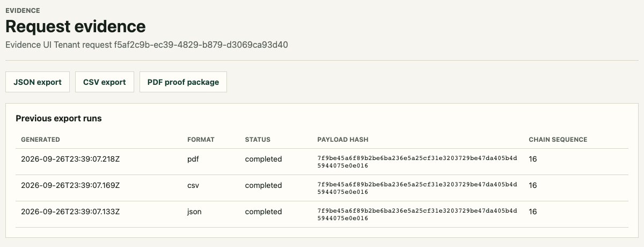Click completed status in the csv row
The height and width of the screenshot is (247, 644).
coord(264,185)
